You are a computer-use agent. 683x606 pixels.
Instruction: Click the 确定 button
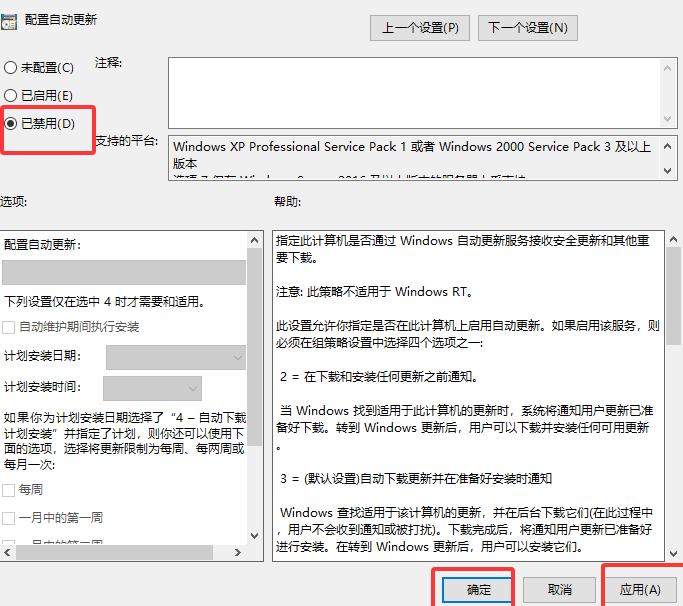pos(478,590)
